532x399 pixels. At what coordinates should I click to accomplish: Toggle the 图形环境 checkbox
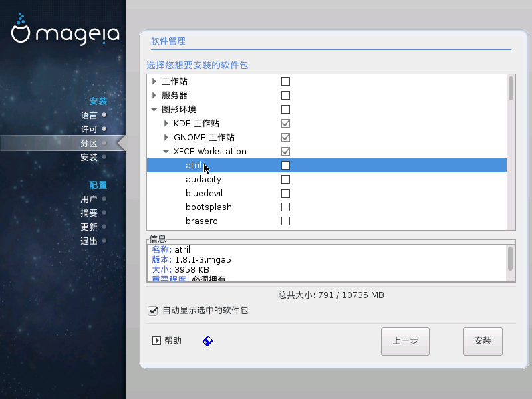pyautogui.click(x=286, y=109)
